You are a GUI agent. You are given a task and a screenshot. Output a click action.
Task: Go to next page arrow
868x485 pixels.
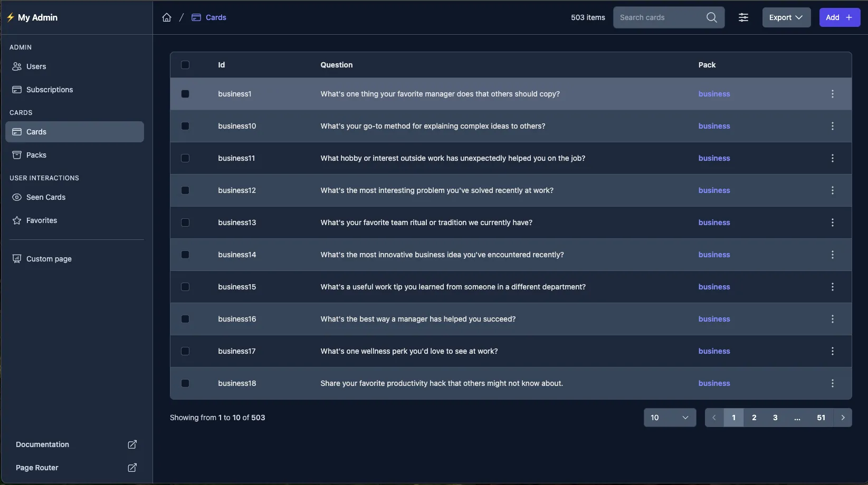[x=843, y=418]
